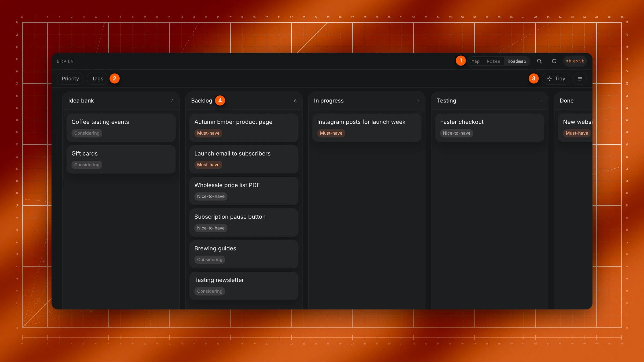Open the Gift cards card
The width and height of the screenshot is (644, 362).
click(121, 159)
